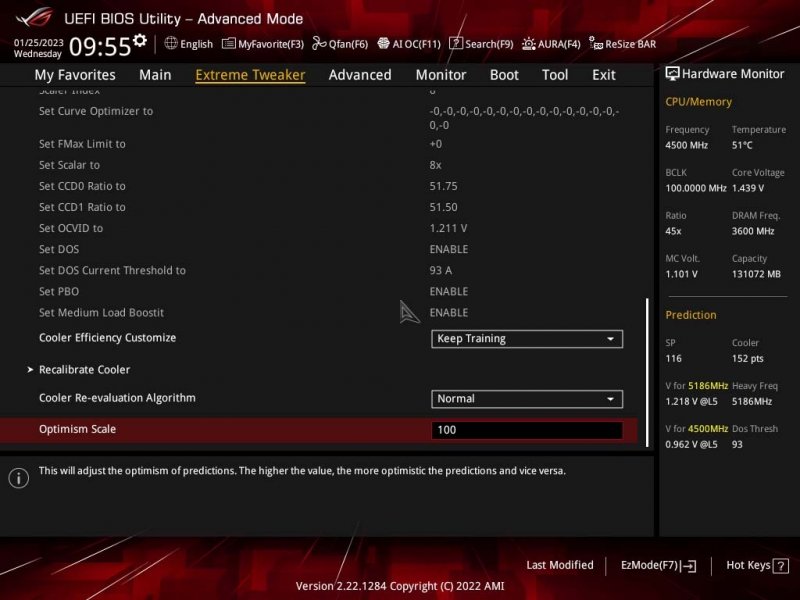Click the SP 116 prediction value
Image resolution: width=800 pixels, height=600 pixels.
[x=673, y=359]
